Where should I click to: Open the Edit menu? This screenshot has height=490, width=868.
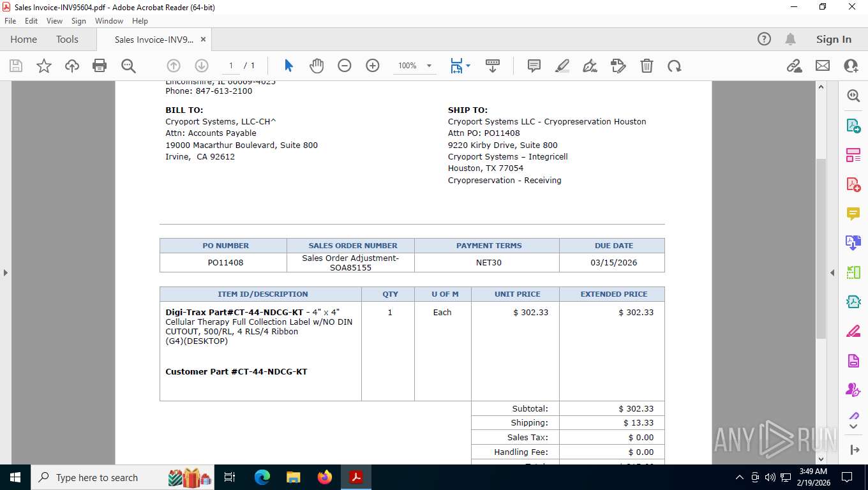point(31,21)
